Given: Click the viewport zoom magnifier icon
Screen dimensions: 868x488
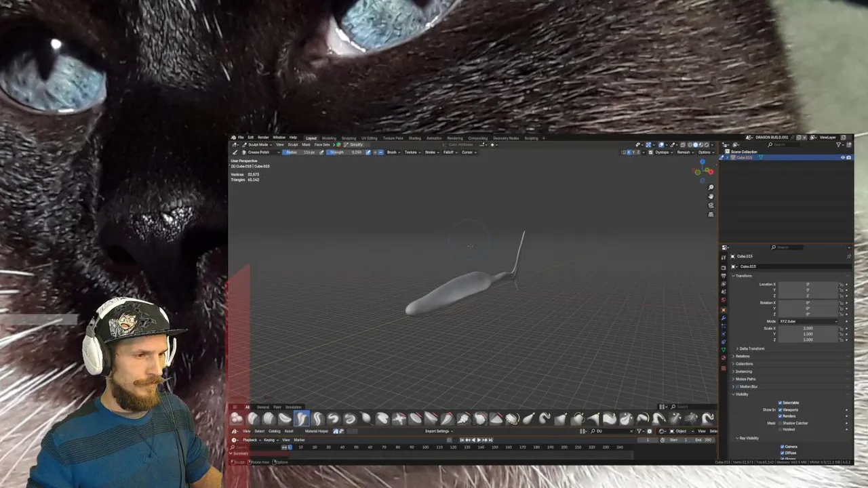Looking at the screenshot, I should 711,187.
